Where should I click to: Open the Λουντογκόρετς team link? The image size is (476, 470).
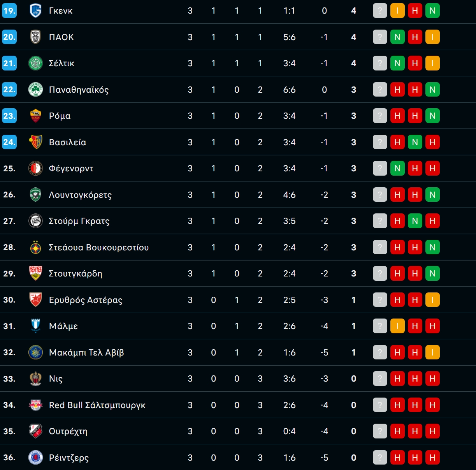tap(80, 195)
